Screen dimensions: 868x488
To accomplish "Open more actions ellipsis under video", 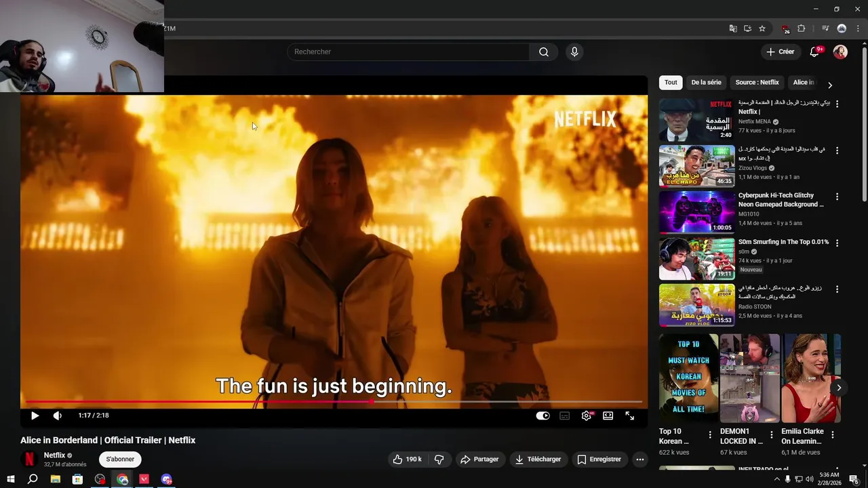I will [x=639, y=459].
